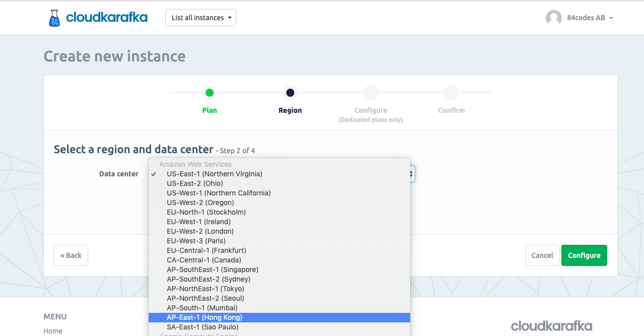The image size is (644, 336).
Task: Choose CA-Central-1 (Canada) region
Action: coord(280,260)
